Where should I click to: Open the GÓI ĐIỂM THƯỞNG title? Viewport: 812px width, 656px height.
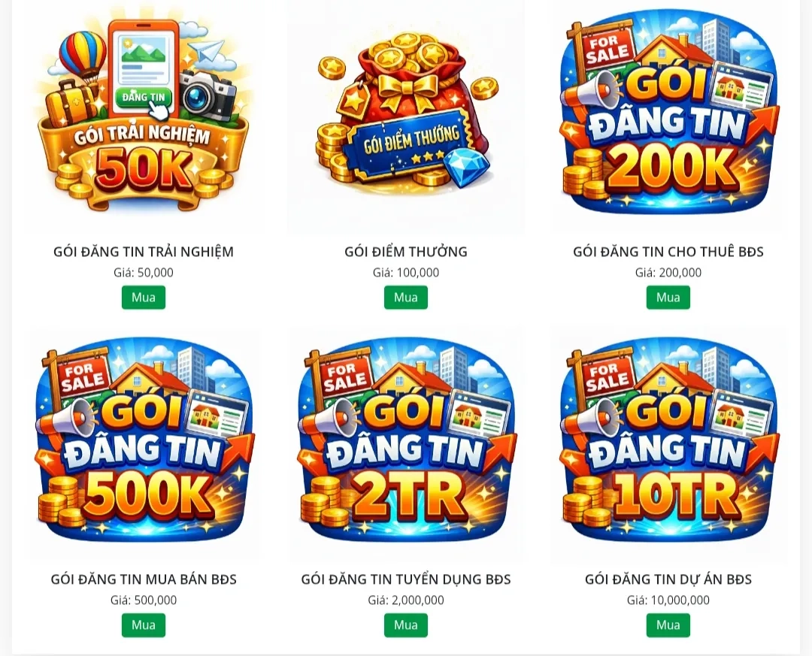point(406,251)
